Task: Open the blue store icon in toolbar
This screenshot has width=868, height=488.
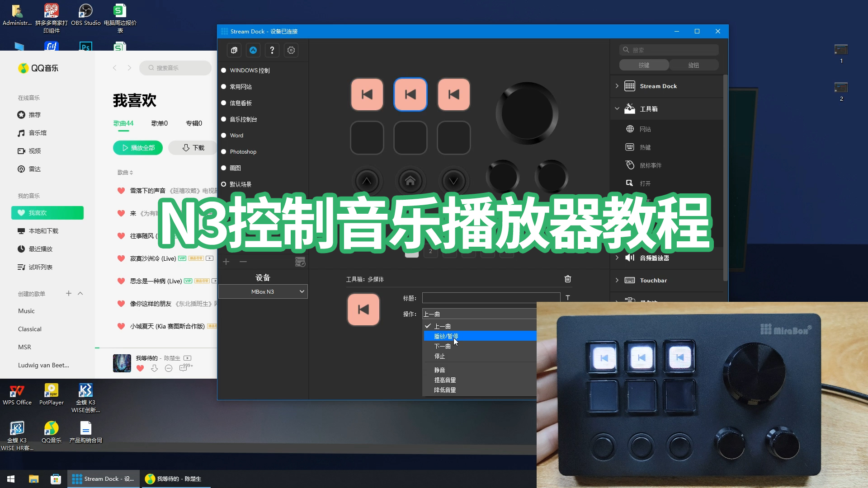Action: coord(253,50)
